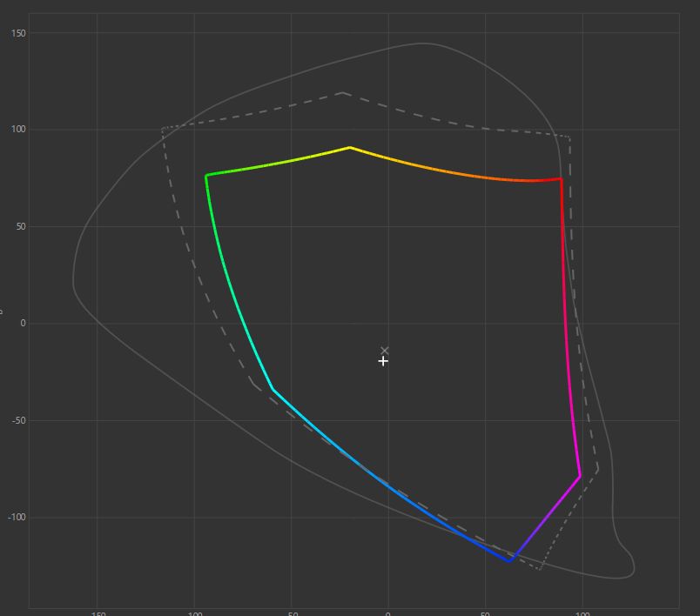
Task: Click the 50 label on the vertical axis
Action: tap(20, 227)
